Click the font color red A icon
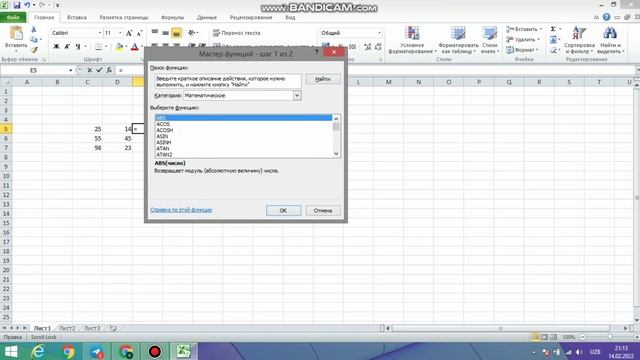 134,47
